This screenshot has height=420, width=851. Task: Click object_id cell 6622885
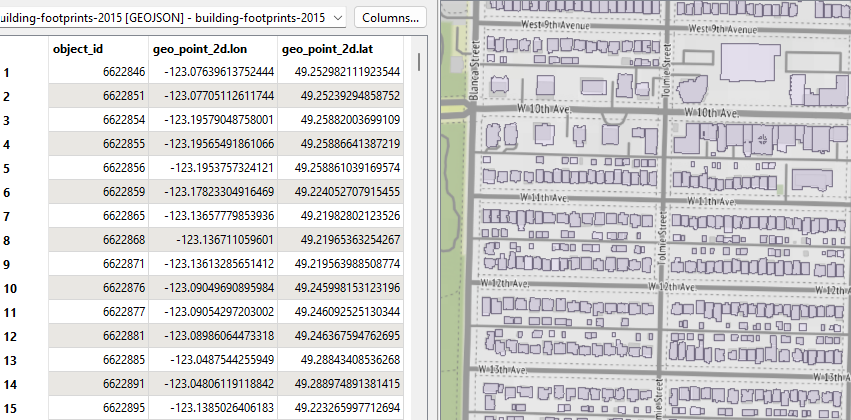98,360
